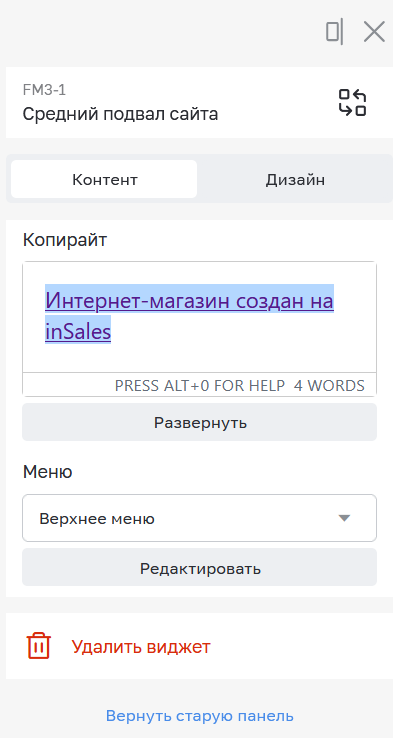Click the PRESS ALT+0 FOR HELP text
Image resolution: width=393 pixels, height=738 pixels.
point(200,385)
